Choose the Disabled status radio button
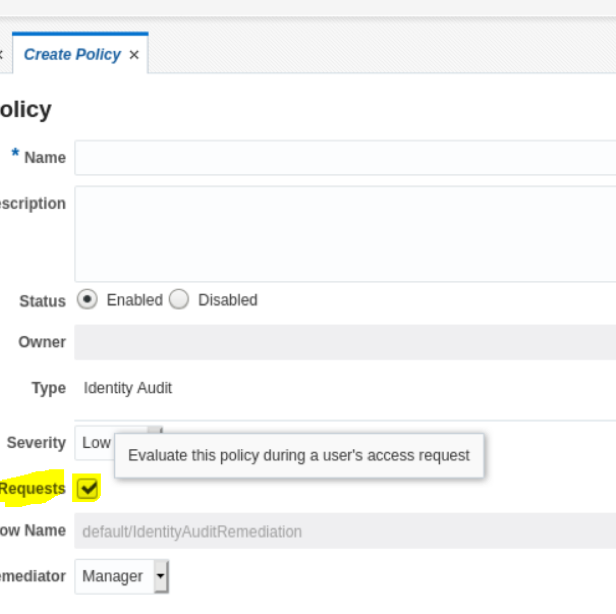The width and height of the screenshot is (616, 614). (179, 300)
